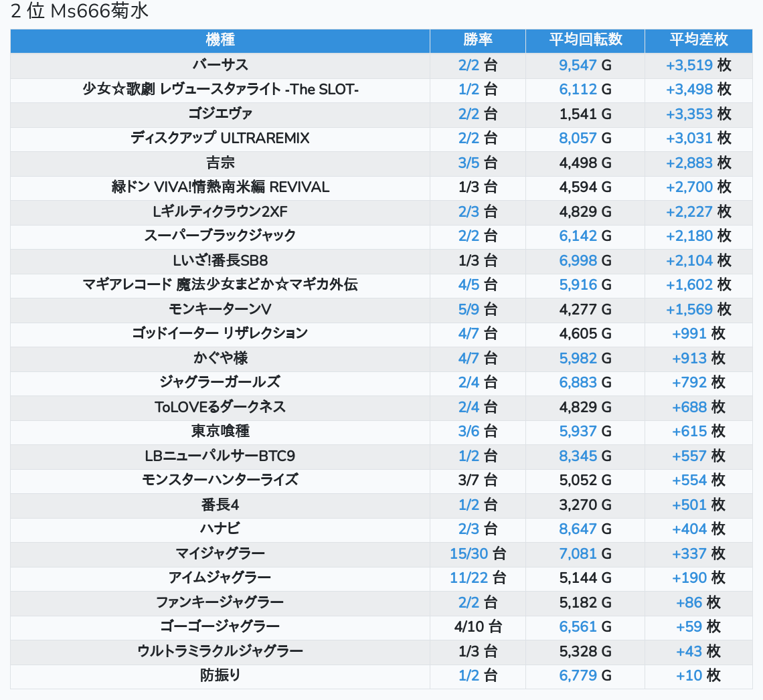Open the 6,142 average spins value
The image size is (763, 700).
[x=578, y=236]
